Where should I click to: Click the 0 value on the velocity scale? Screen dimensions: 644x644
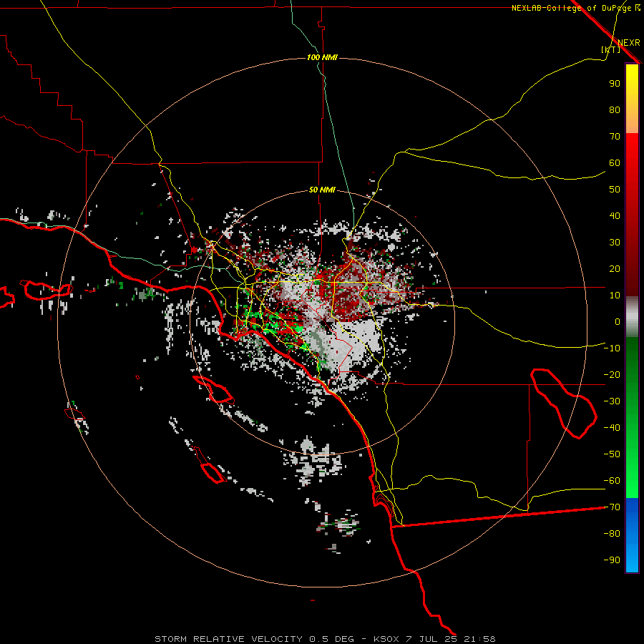coord(618,322)
